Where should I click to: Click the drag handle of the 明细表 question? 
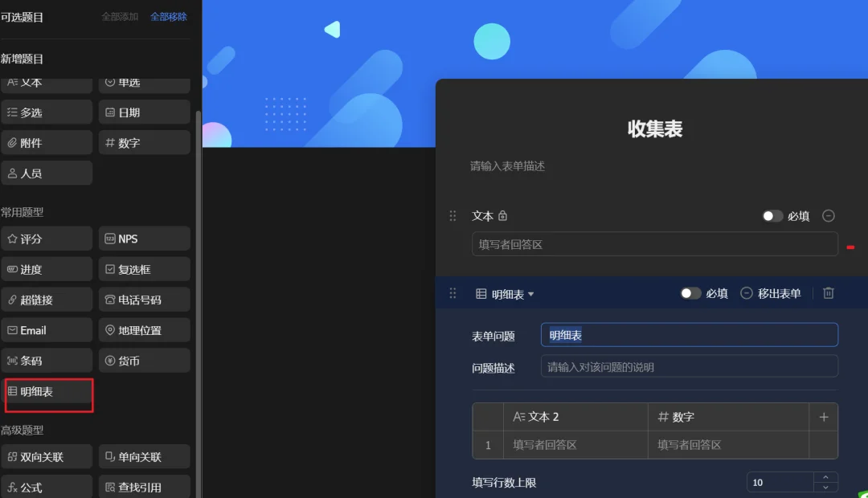click(452, 293)
